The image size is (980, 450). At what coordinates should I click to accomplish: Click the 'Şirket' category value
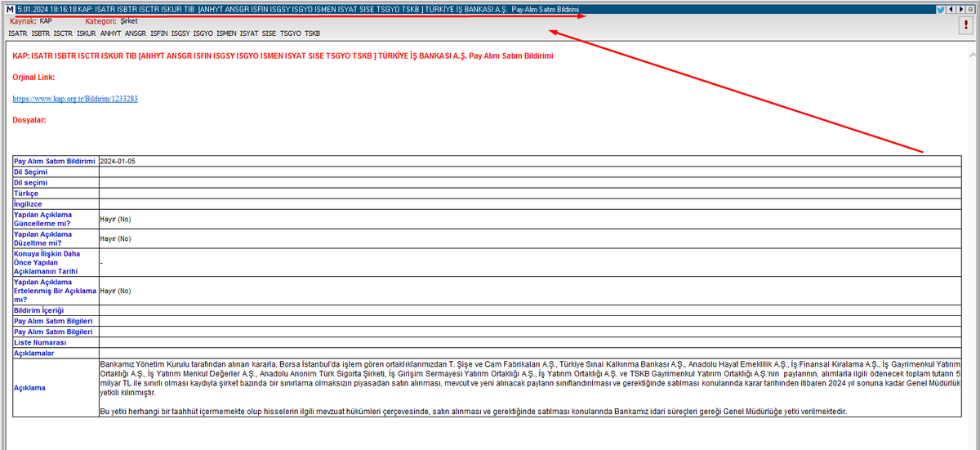128,20
